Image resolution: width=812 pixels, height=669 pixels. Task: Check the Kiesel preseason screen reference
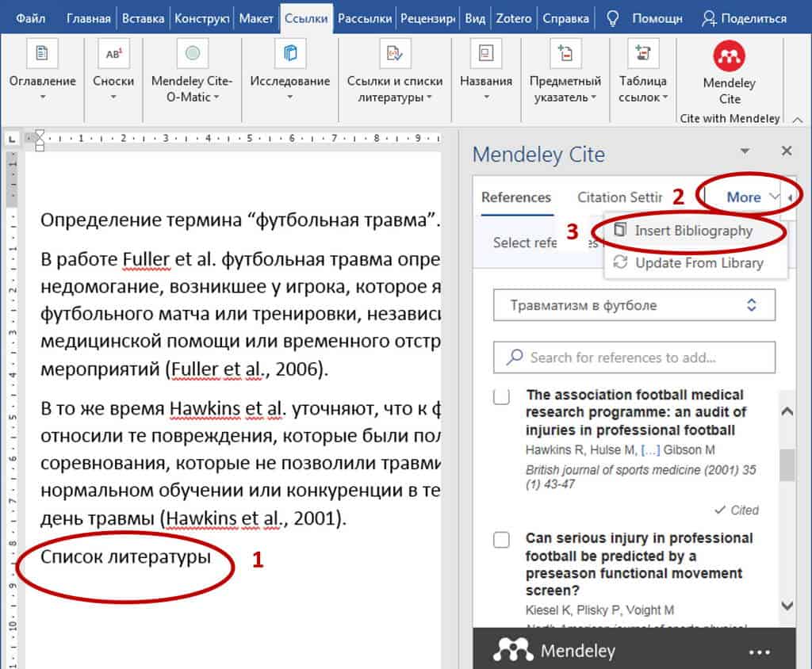[501, 540]
